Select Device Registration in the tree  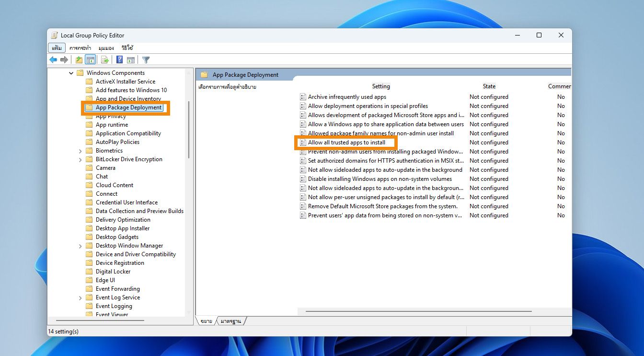120,263
